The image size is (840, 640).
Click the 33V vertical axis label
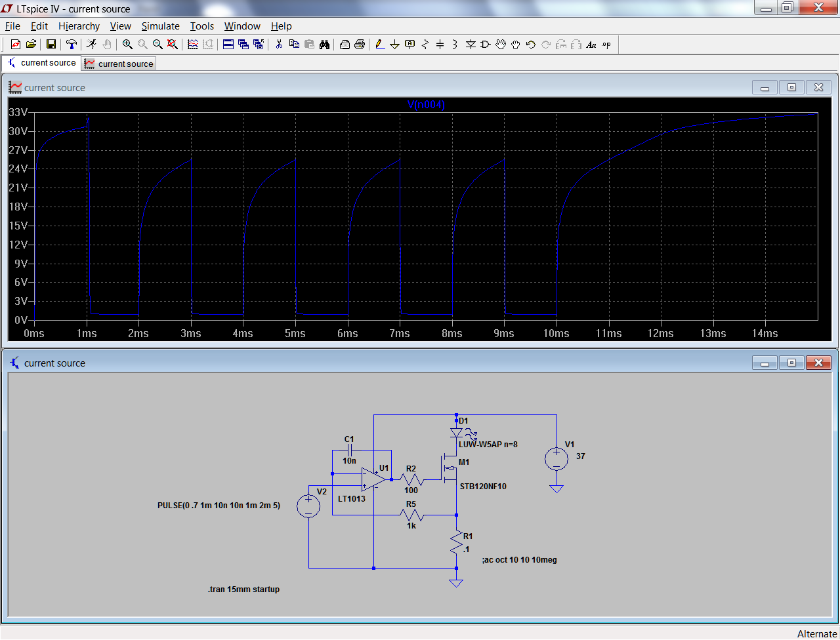click(x=18, y=113)
